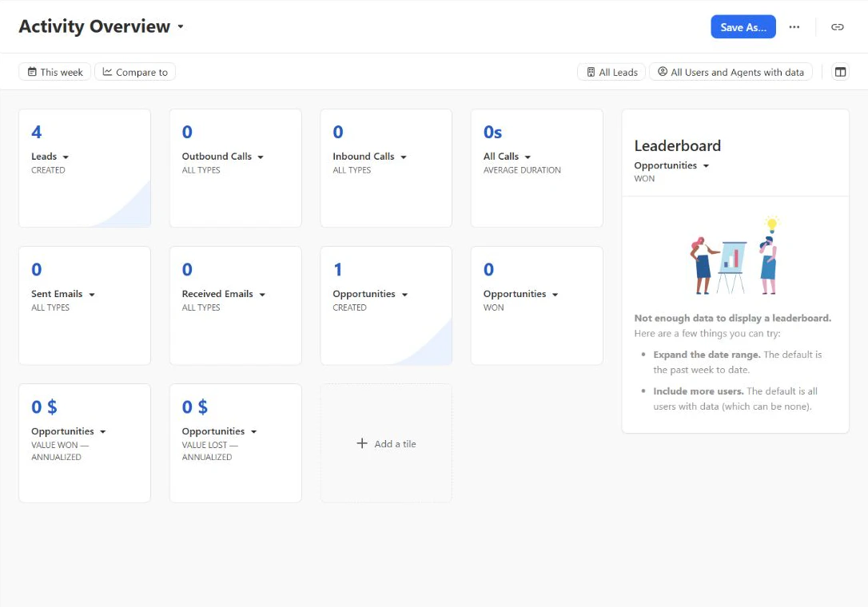This screenshot has width=868, height=607.
Task: Click the 0 value on Inbound Calls tile
Action: pos(337,132)
